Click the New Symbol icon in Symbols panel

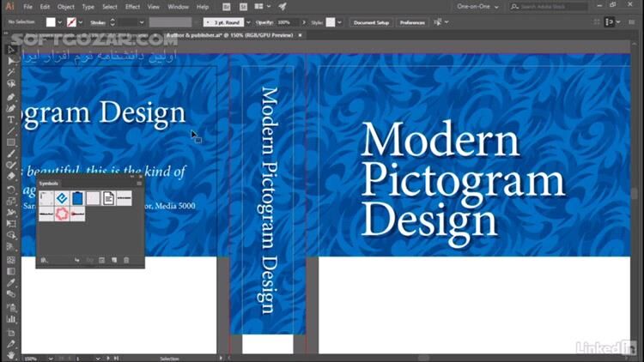click(114, 260)
